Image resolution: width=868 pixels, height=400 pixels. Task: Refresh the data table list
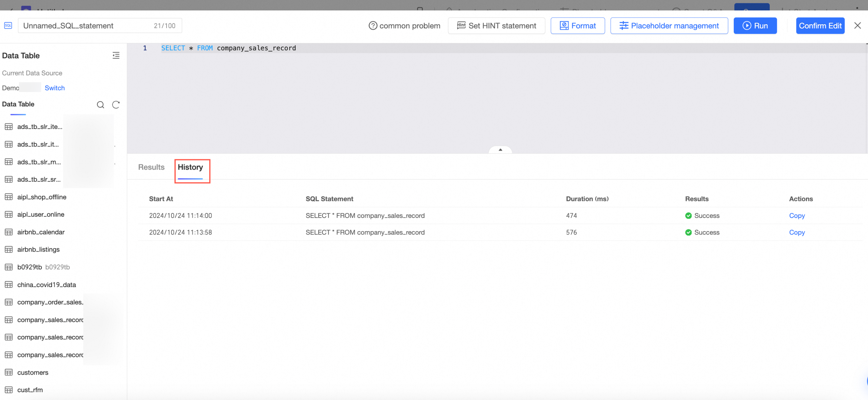116,105
